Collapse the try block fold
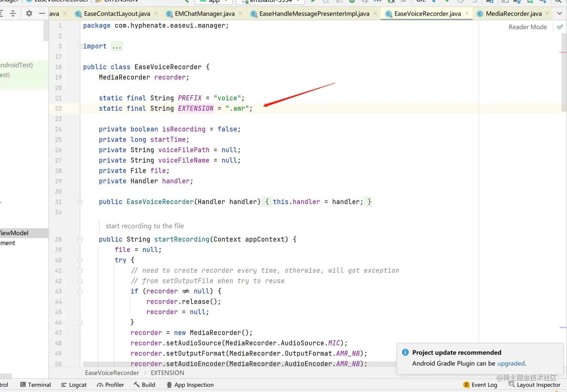 [x=80, y=260]
